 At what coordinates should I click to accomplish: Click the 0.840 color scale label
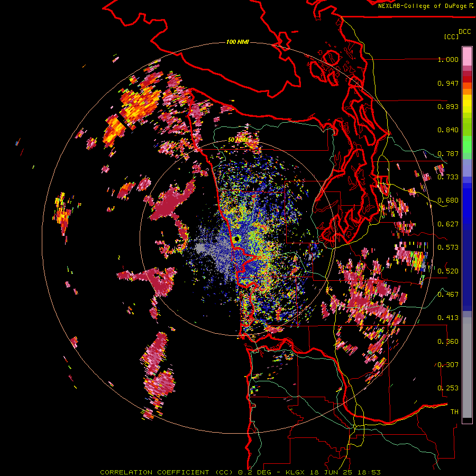point(448,130)
